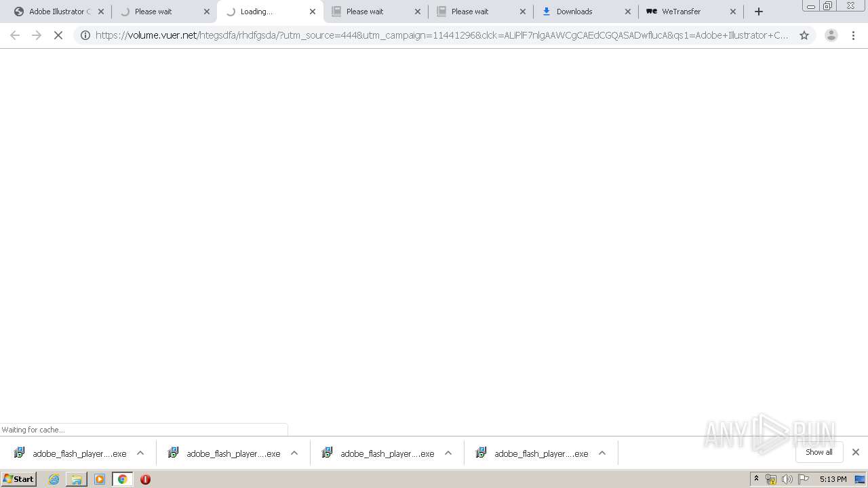Screen dimensions: 868x488
Task: Close the Downloads tab
Action: (x=628, y=12)
